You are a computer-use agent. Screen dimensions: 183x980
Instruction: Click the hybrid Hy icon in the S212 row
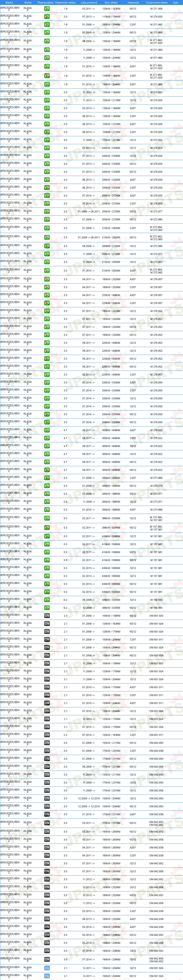click(x=47, y=968)
